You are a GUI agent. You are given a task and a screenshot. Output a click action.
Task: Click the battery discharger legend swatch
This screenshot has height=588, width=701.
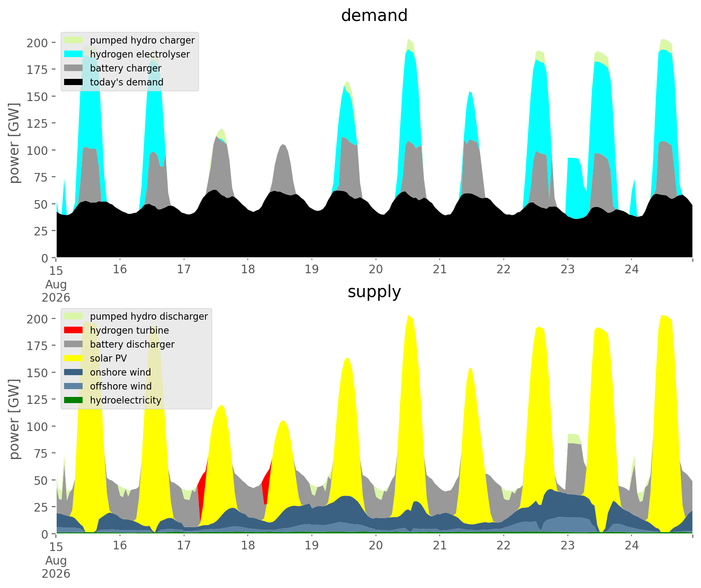tap(74, 344)
